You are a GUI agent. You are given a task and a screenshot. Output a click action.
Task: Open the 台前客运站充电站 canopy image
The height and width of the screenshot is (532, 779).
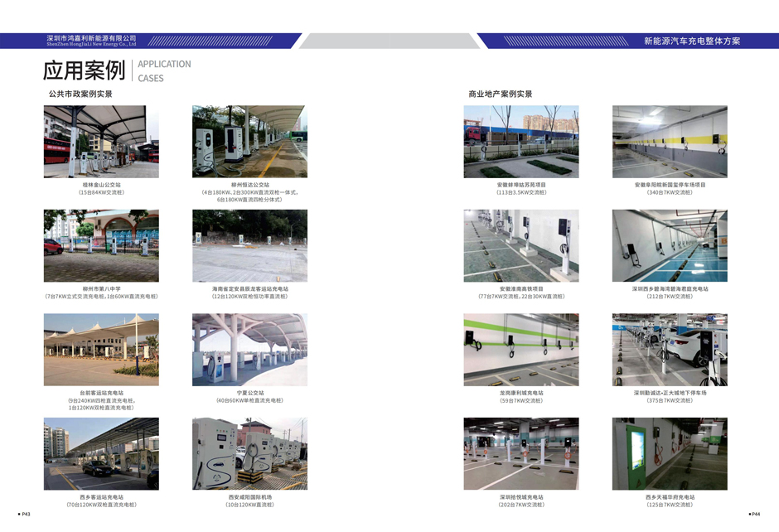101,349
